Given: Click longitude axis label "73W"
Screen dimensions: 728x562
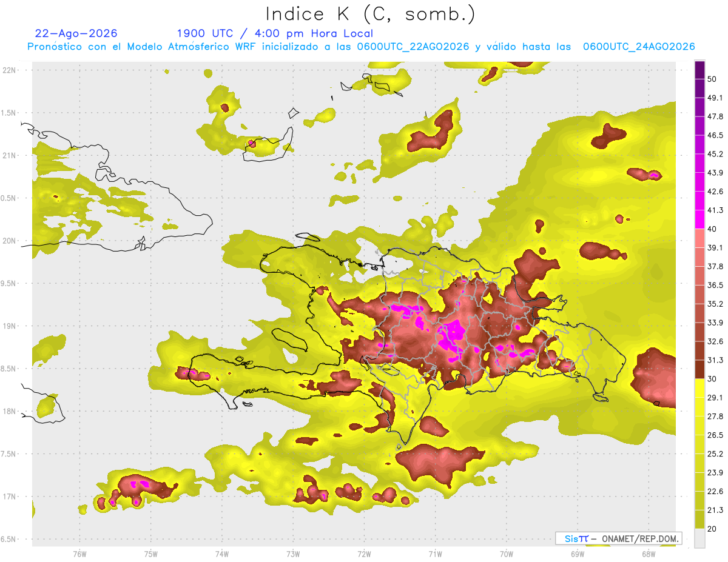Looking at the screenshot, I should pos(293,554).
